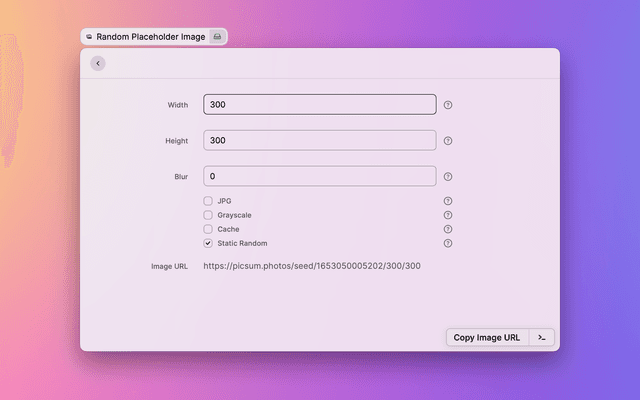Show help for JPG option

tap(448, 201)
